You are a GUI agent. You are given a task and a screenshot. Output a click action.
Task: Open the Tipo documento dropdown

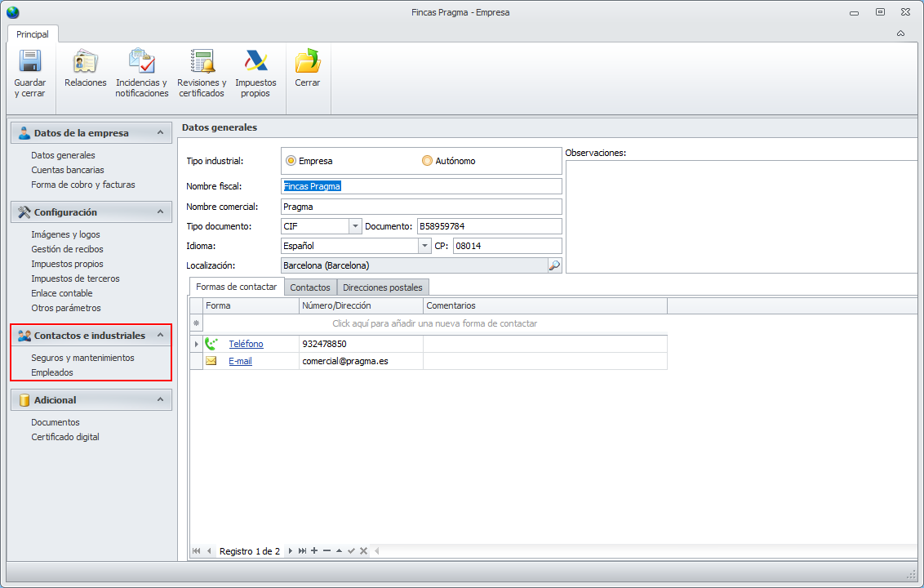(x=354, y=226)
